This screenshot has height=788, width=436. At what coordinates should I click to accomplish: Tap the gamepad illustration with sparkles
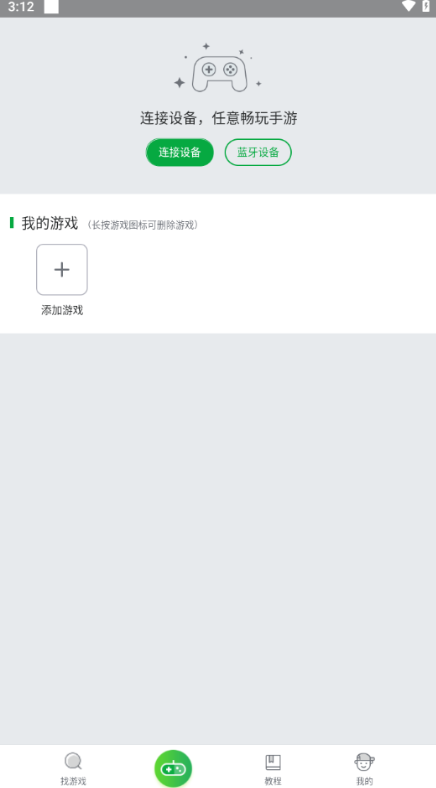coord(218,68)
